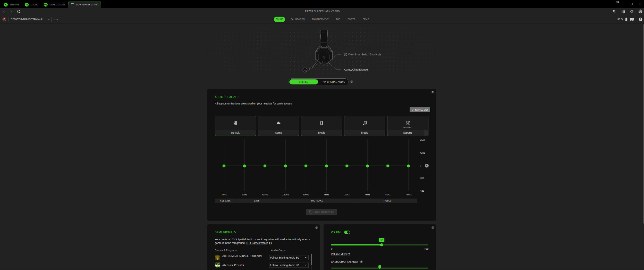Viewport: 644px width, 270px height.
Task: Click the Sub Bass range label
Action: coord(225,201)
